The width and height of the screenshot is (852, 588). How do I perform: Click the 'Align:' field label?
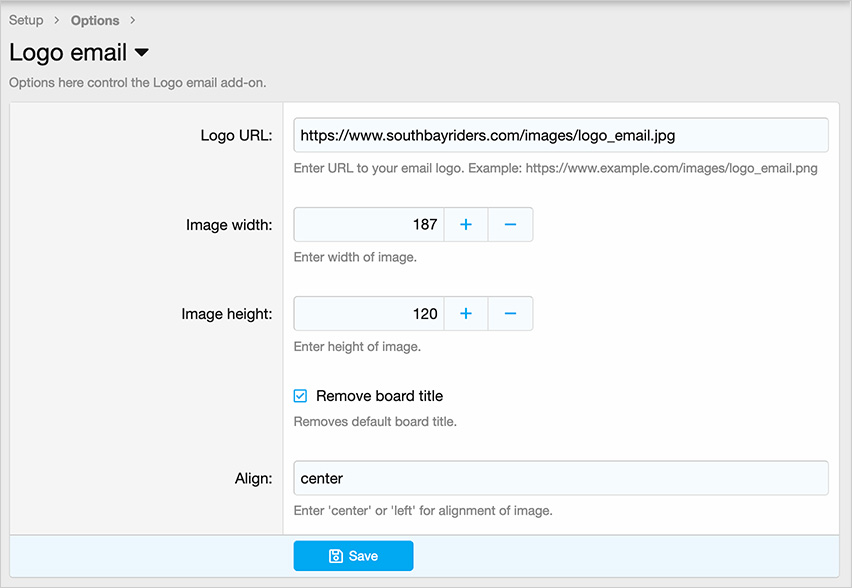click(252, 478)
